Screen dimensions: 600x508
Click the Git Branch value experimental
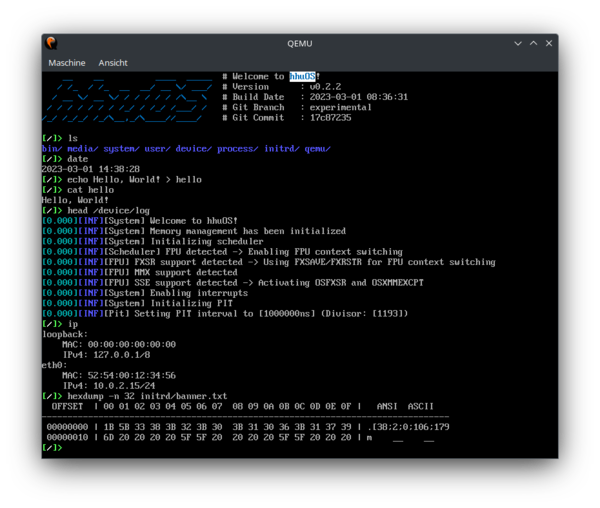pyautogui.click(x=341, y=107)
